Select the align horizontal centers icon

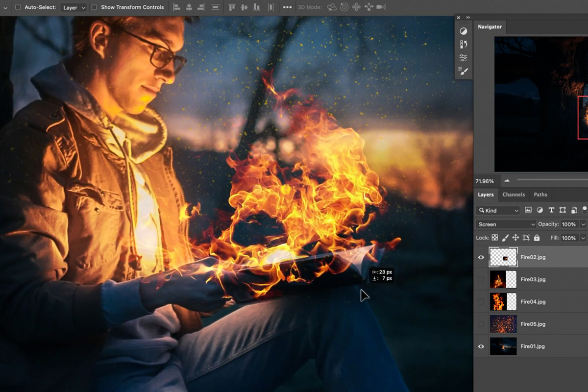pos(189,7)
